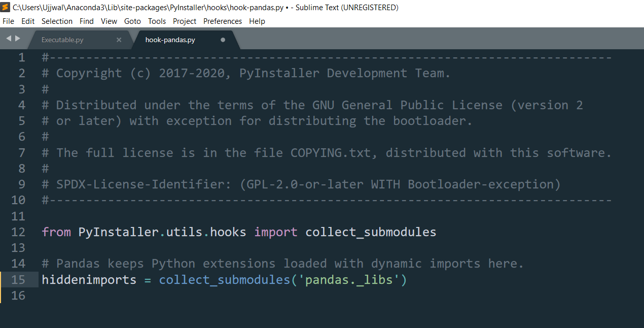Click line number 15 in the gutter
The image size is (644, 328).
tap(18, 280)
